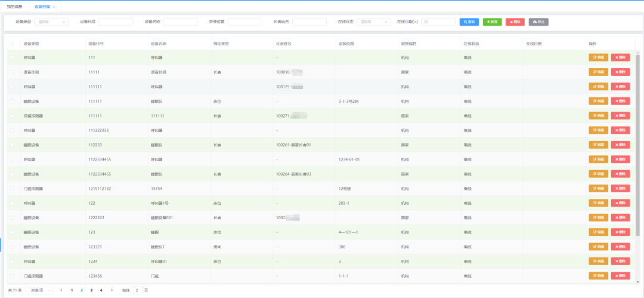
Task: Delete the row for elder 100175
Action: [x=620, y=87]
